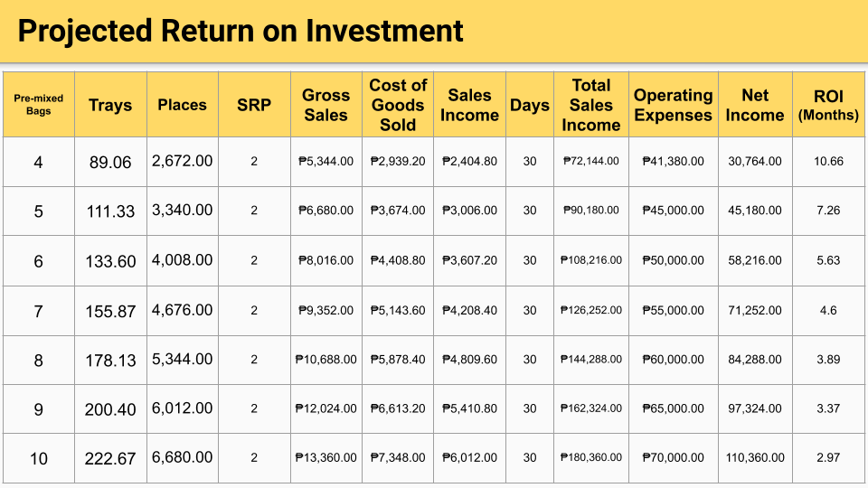Click the ROI cell 2.97
Screen dimensions: 868x488
(x=828, y=458)
